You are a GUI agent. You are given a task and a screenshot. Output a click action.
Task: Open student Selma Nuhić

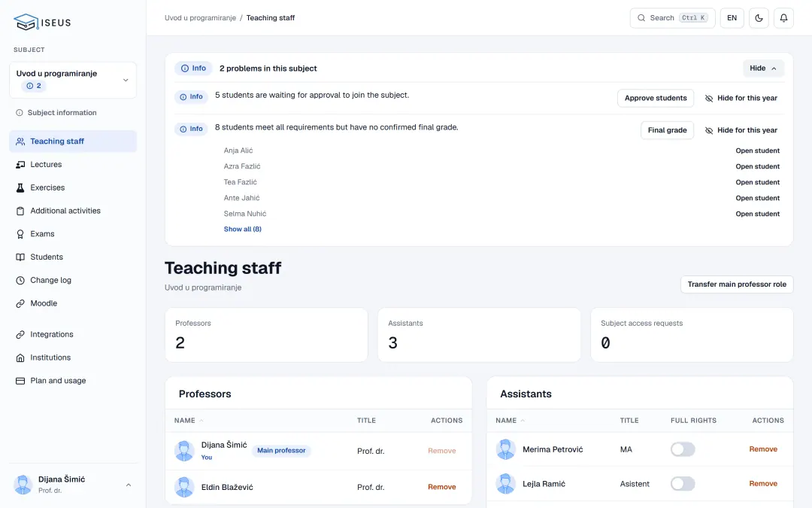758,214
